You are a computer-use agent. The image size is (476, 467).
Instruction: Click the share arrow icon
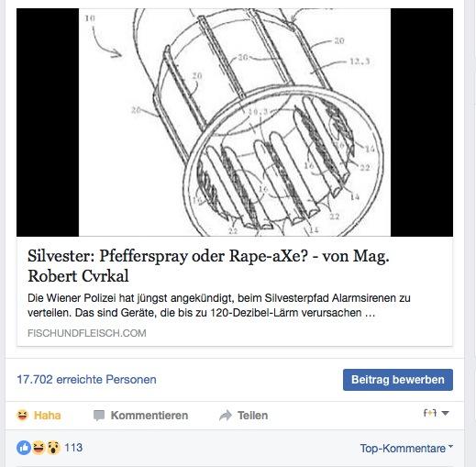pyautogui.click(x=226, y=416)
